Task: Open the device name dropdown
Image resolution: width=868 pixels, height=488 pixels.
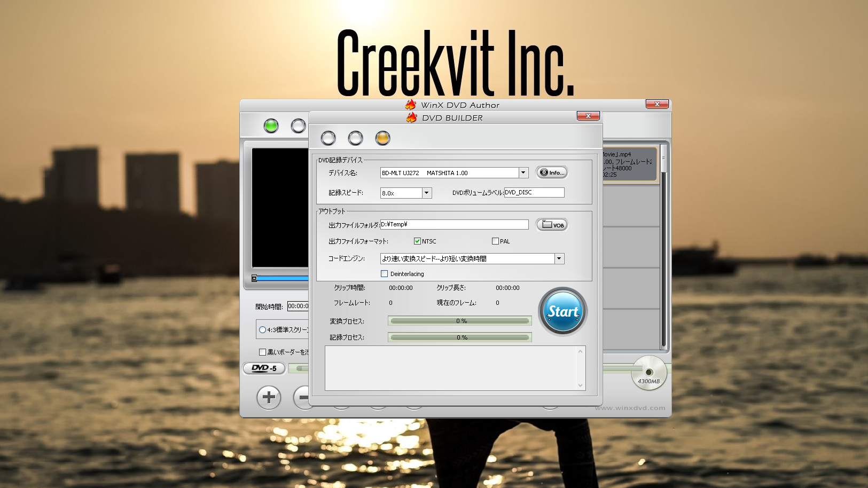Action: coord(523,172)
